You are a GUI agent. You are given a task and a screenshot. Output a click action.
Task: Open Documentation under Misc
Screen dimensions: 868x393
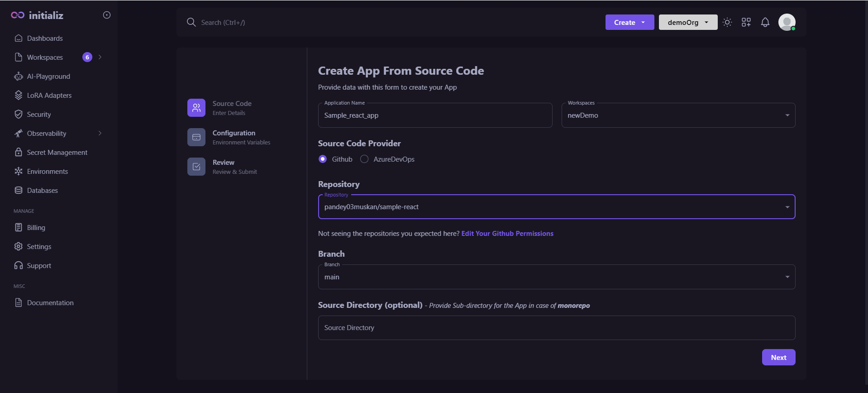coord(50,303)
